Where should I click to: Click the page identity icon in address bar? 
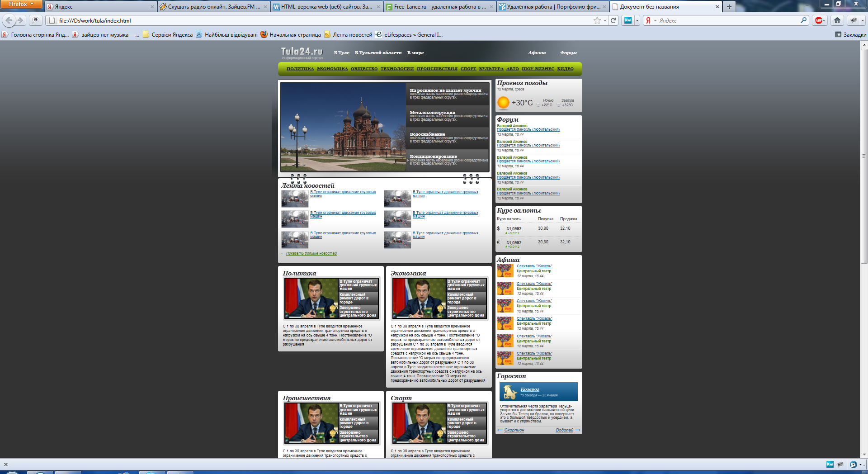click(x=52, y=20)
